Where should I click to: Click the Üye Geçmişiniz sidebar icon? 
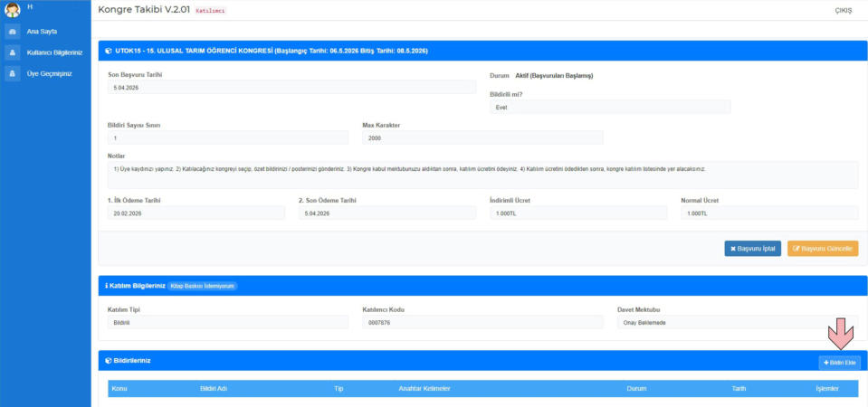point(13,73)
